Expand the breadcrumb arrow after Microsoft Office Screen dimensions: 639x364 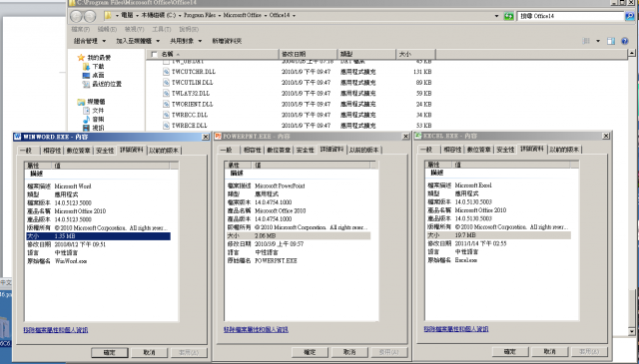pos(266,16)
